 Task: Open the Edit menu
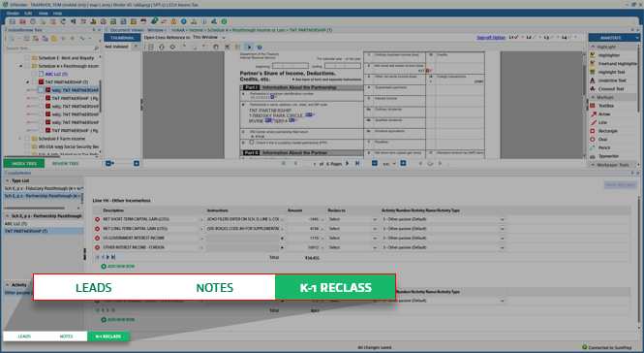tap(28, 14)
